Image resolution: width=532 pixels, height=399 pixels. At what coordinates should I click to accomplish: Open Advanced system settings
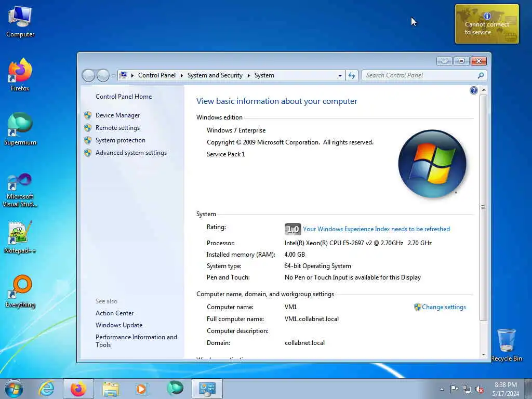pyautogui.click(x=131, y=153)
